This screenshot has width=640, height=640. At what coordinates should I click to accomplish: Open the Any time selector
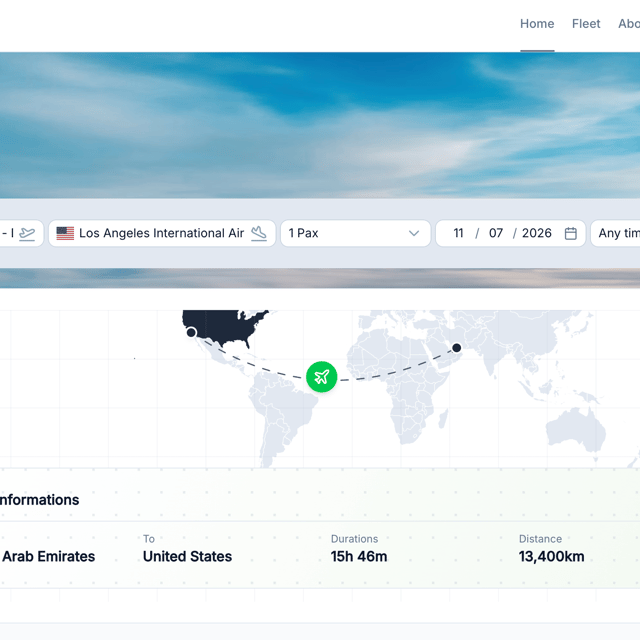616,233
